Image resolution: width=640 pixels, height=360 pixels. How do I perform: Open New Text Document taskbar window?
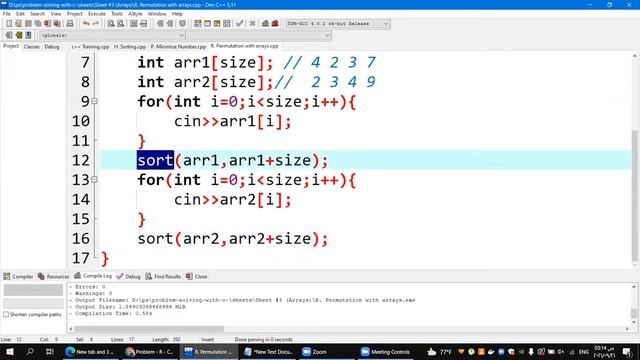pyautogui.click(x=268, y=351)
